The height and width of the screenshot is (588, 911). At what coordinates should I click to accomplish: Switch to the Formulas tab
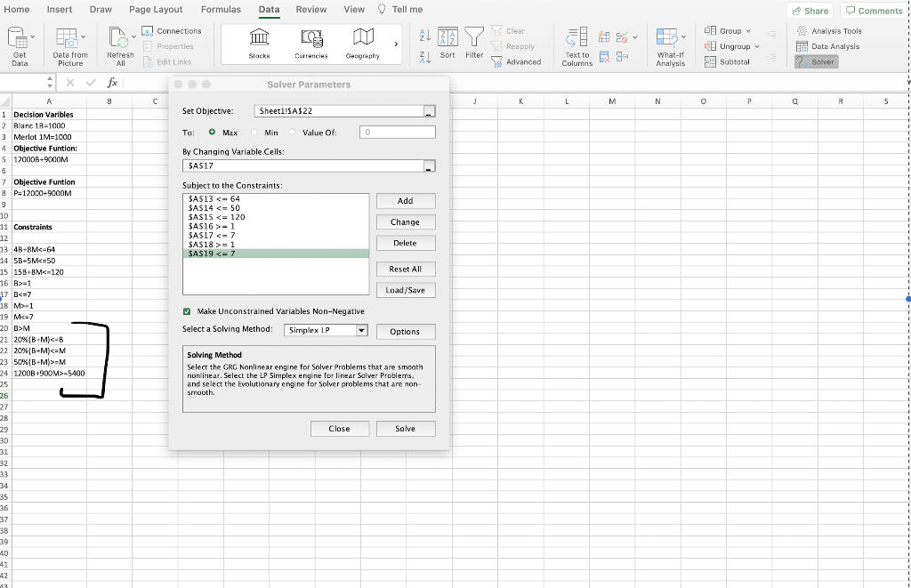[220, 9]
